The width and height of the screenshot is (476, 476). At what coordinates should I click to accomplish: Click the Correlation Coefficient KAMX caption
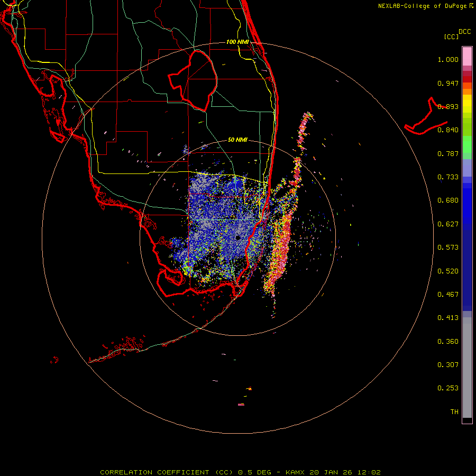click(x=240, y=472)
